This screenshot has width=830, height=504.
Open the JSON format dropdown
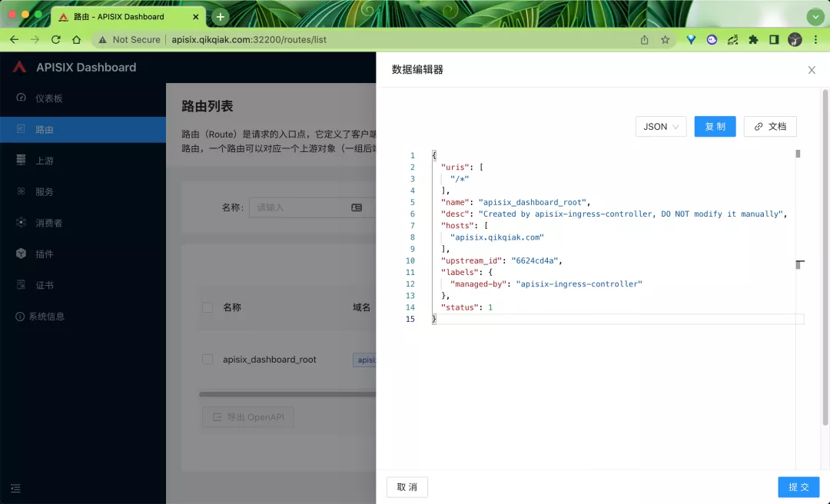click(660, 126)
